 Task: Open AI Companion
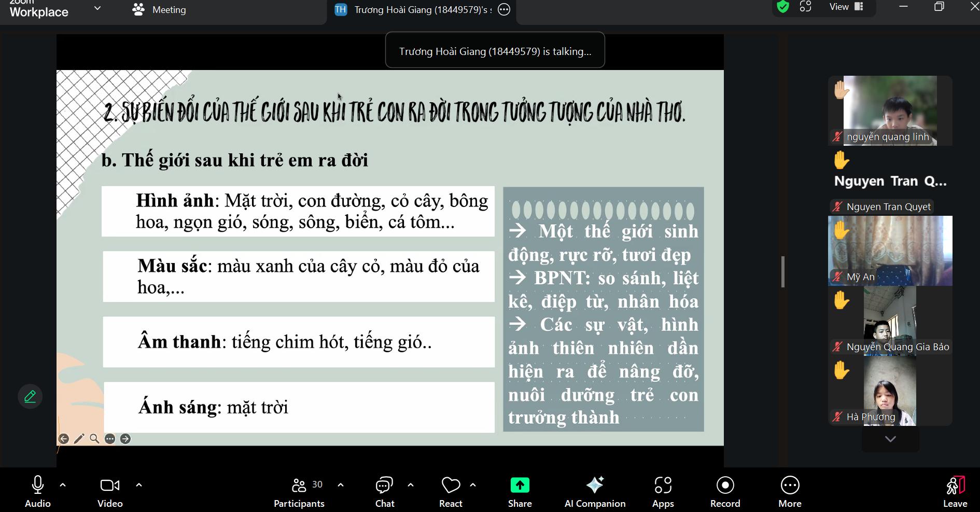point(595,492)
